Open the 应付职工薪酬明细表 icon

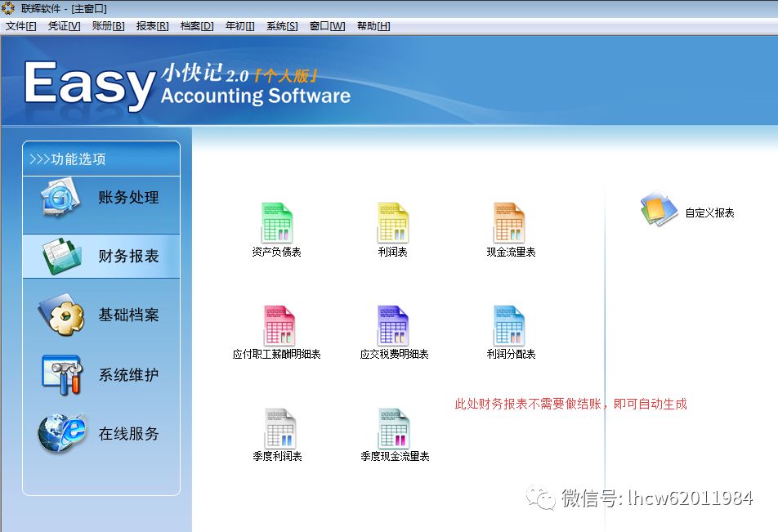pos(279,325)
